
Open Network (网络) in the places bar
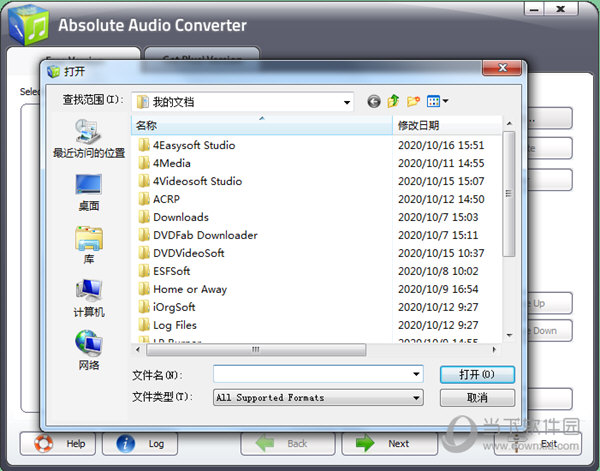(x=89, y=350)
